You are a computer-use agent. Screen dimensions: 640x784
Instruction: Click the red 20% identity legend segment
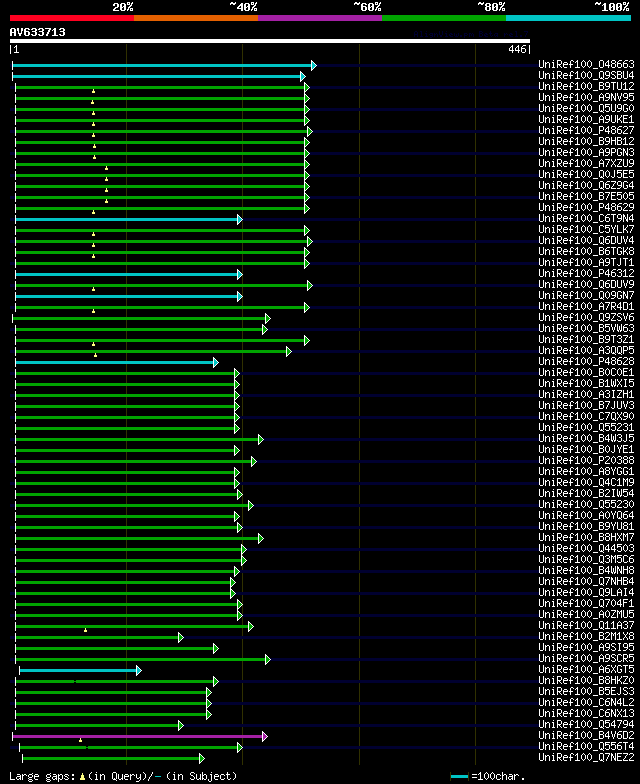tap(72, 18)
